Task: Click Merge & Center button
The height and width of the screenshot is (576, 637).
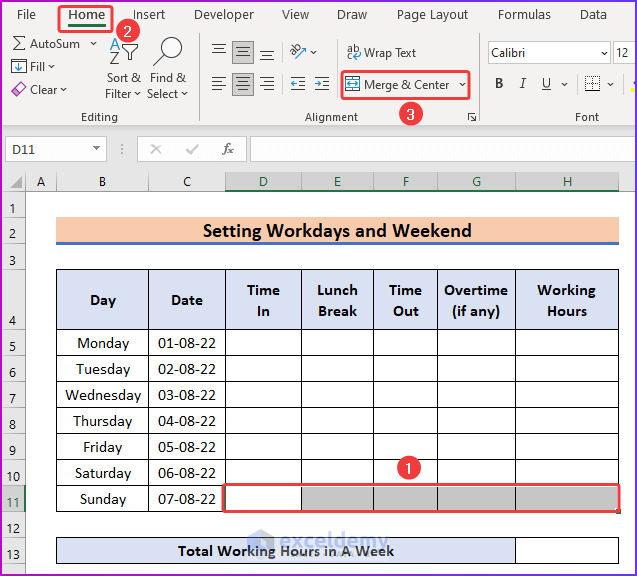Action: pyautogui.click(x=397, y=84)
